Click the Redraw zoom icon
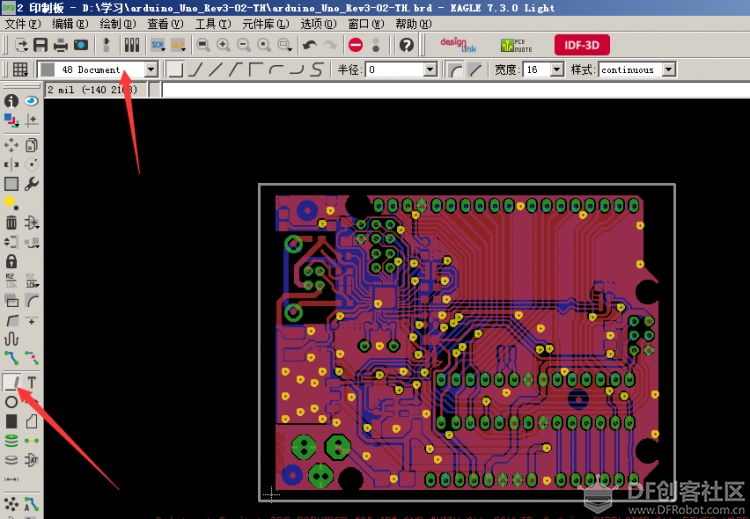This screenshot has height=519, width=750. pyautogui.click(x=264, y=45)
